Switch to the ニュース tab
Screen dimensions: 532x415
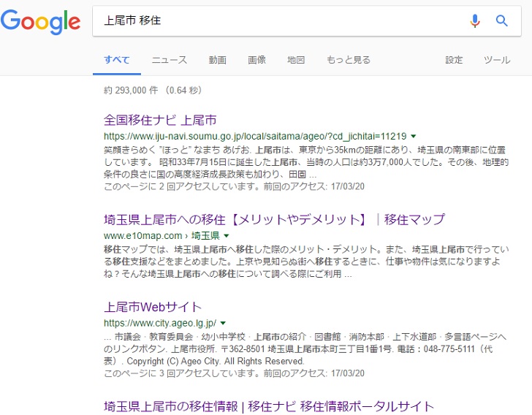click(170, 60)
